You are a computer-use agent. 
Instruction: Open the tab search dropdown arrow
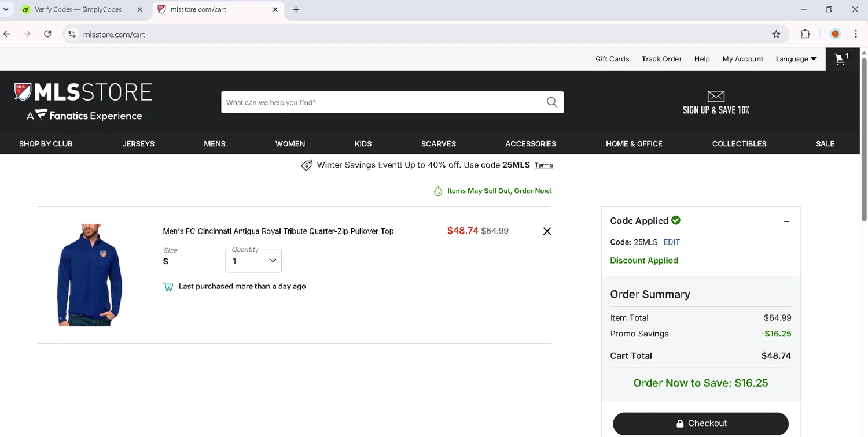tap(6, 10)
